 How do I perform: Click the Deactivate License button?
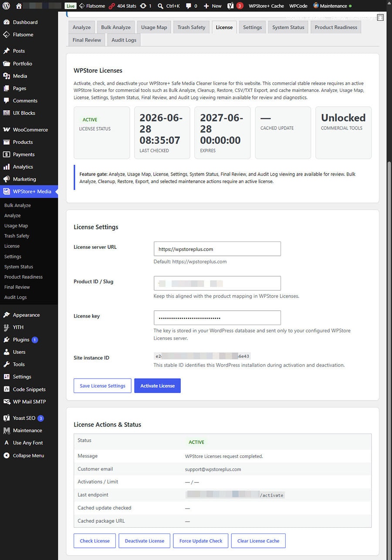[145, 541]
